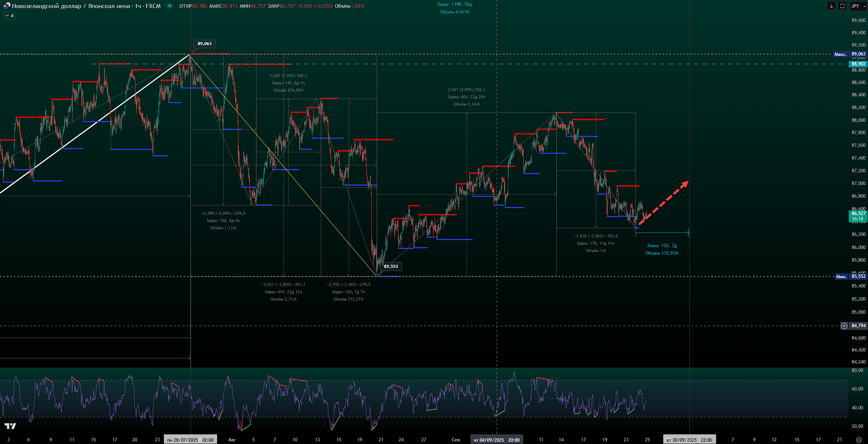Click the 04/09/2025 20:00 date marker
This screenshot has height=444, width=868.
tap(496, 440)
